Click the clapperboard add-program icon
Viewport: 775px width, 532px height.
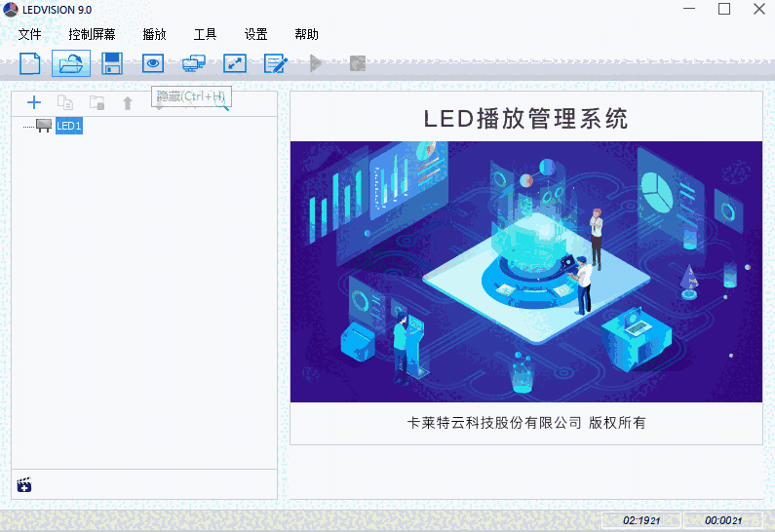(x=24, y=485)
